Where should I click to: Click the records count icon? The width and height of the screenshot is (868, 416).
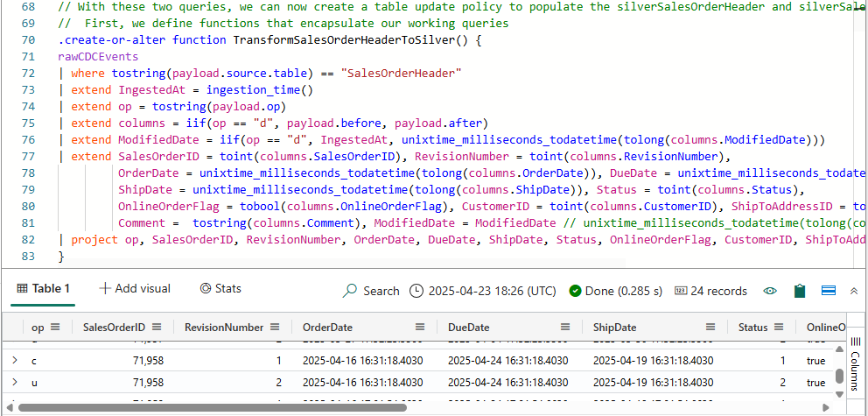[681, 291]
